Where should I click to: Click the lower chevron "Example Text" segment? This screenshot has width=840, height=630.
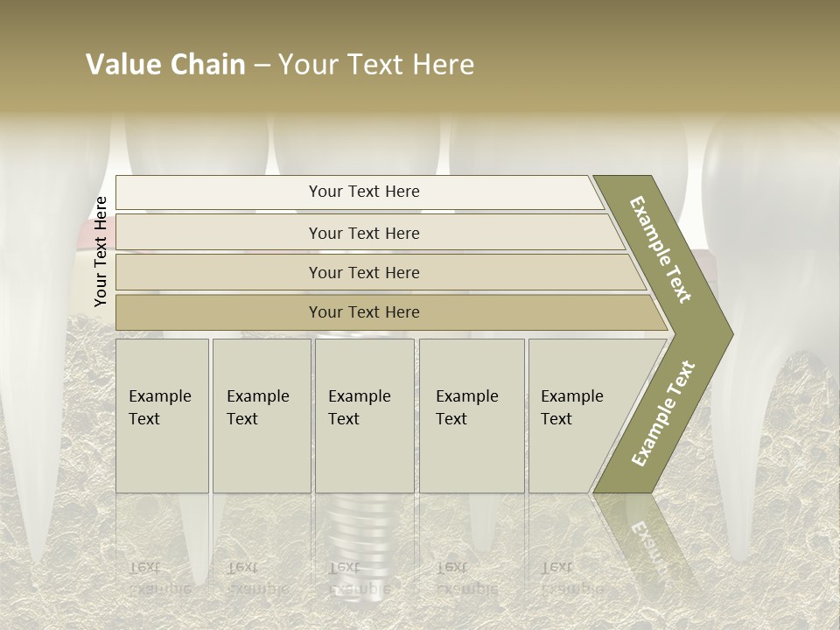coord(662,413)
